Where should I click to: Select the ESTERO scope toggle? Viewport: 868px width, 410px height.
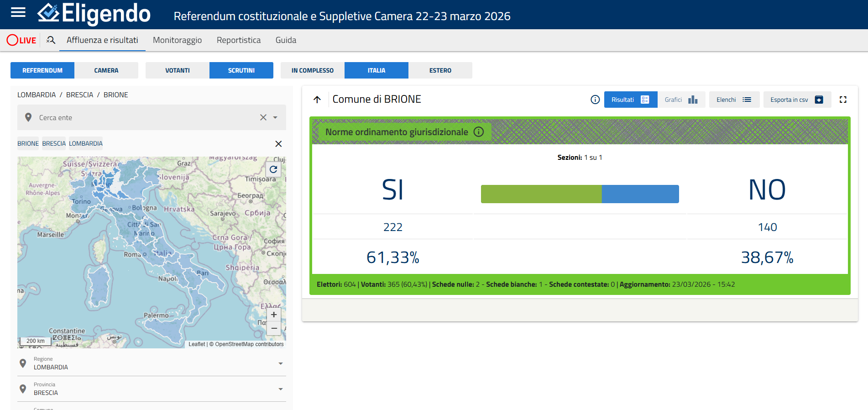click(x=440, y=70)
